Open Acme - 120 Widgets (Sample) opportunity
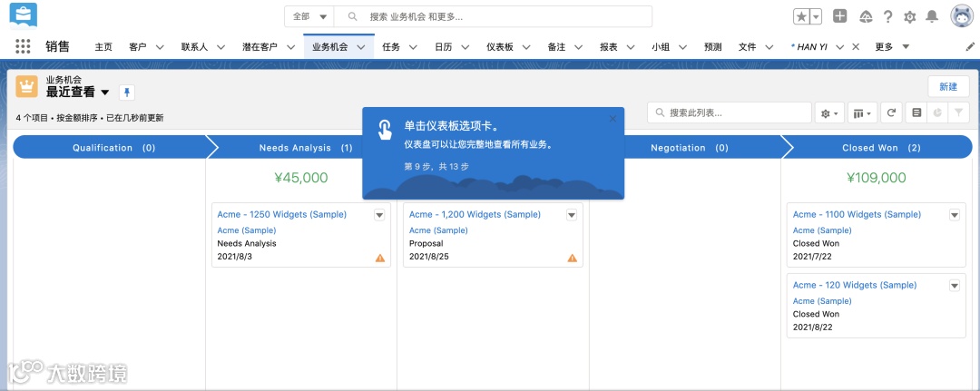 tap(855, 285)
